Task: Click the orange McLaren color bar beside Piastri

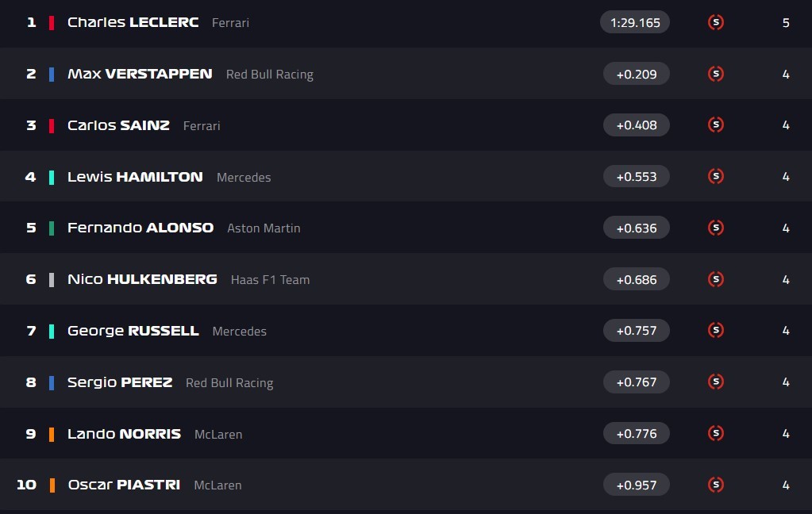Action: tap(52, 485)
